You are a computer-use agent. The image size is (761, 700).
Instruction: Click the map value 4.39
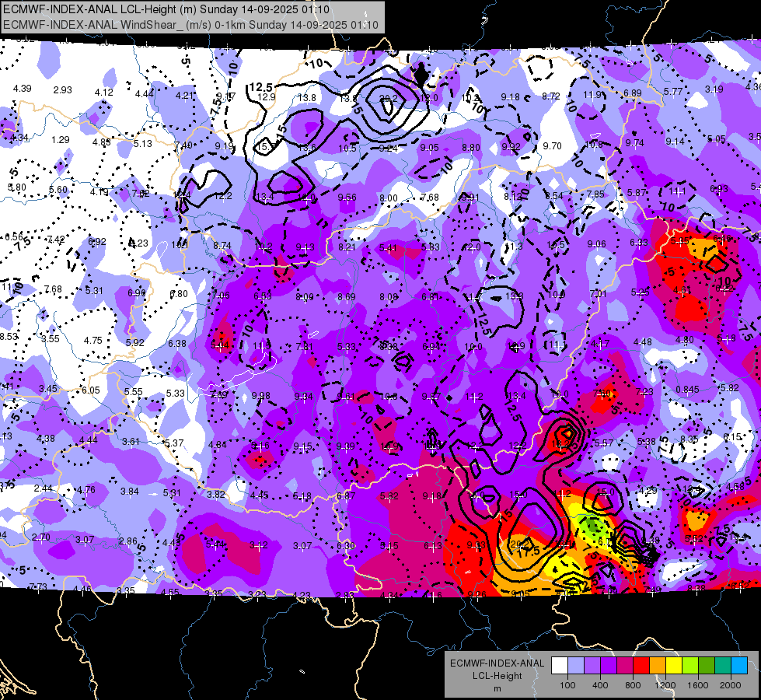(x=23, y=89)
